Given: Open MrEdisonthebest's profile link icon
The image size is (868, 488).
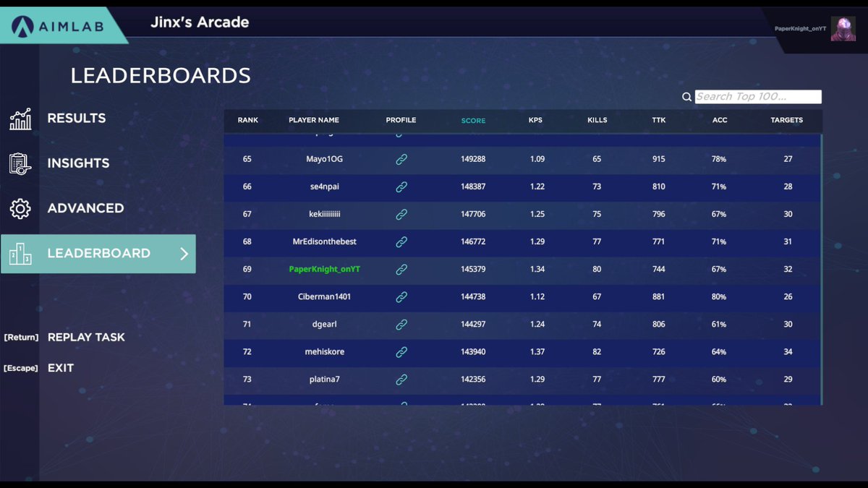Looking at the screenshot, I should coord(401,241).
